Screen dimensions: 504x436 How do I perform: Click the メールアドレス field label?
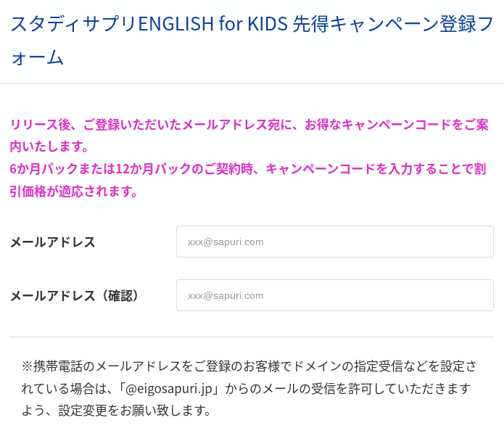(53, 242)
